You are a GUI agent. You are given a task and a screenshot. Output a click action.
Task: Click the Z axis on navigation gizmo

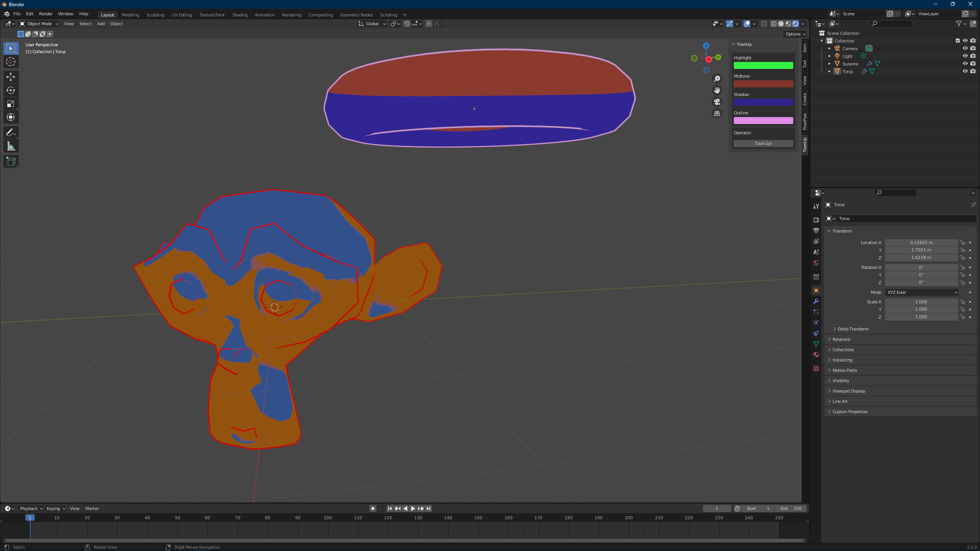coord(706,46)
